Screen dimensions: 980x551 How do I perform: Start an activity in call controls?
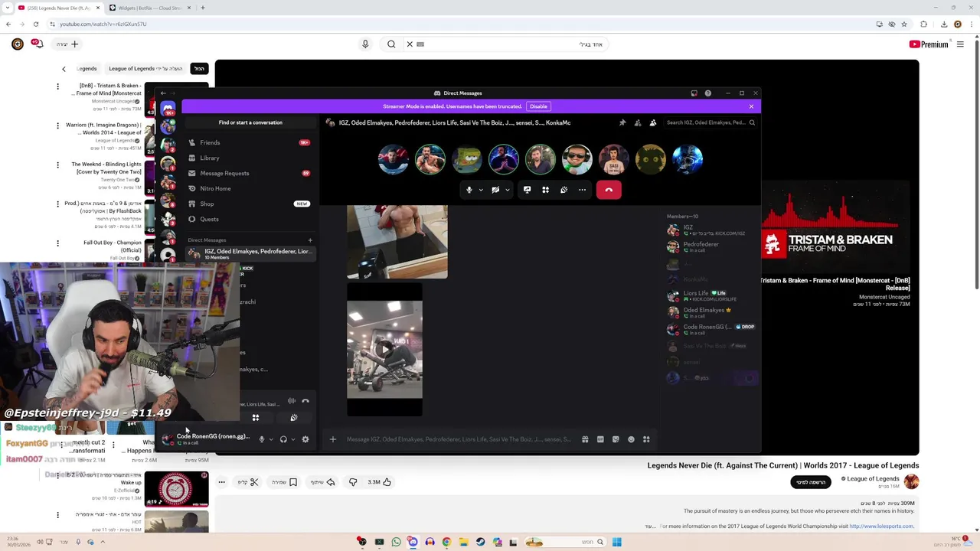[545, 190]
